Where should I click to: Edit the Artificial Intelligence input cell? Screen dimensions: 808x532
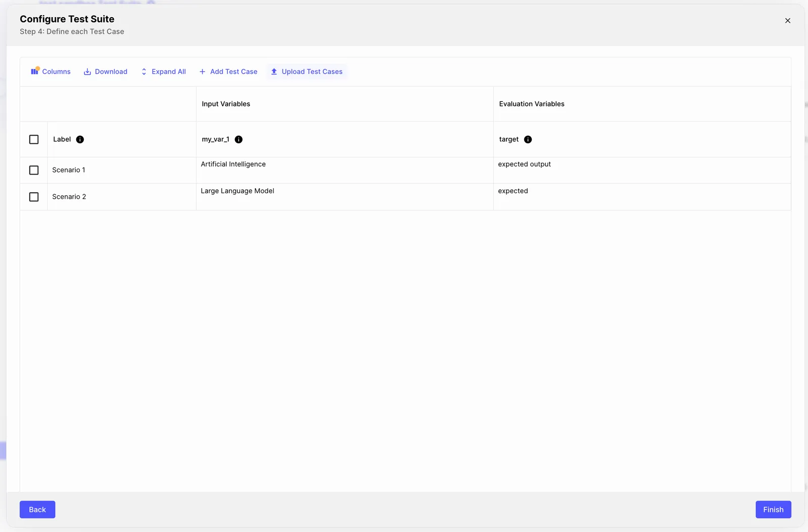[345, 170]
